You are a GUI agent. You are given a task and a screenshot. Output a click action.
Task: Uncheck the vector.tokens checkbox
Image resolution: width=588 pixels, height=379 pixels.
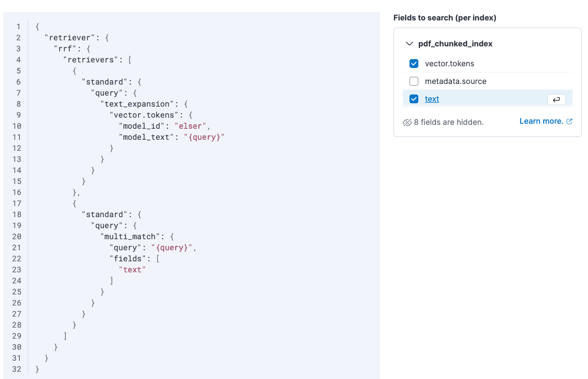[x=414, y=64]
